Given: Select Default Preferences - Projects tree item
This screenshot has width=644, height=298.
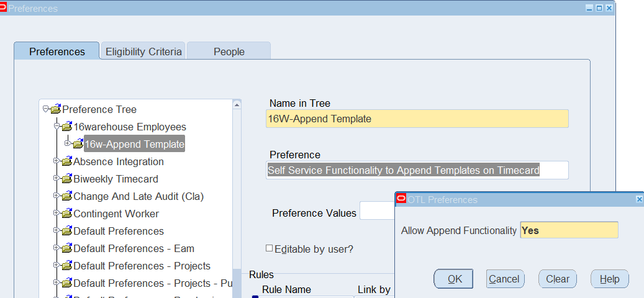Looking at the screenshot, I should (142, 266).
